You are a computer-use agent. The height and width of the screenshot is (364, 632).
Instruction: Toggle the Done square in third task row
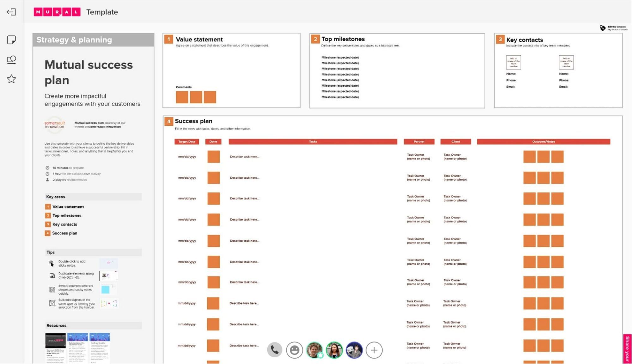(x=213, y=199)
